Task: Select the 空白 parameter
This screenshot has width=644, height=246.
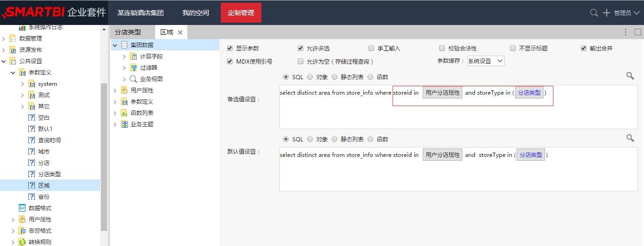Action: [44, 118]
